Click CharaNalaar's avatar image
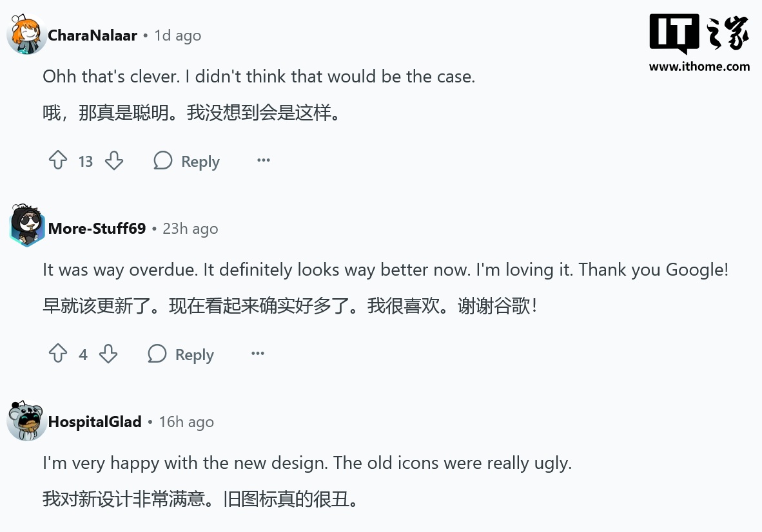Viewport: 762px width, 532px height. pos(26,34)
